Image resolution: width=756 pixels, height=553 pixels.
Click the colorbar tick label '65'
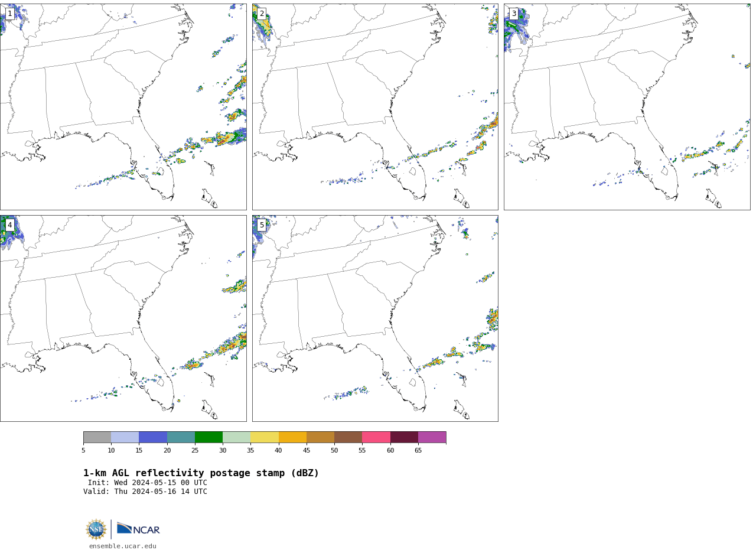point(418,451)
